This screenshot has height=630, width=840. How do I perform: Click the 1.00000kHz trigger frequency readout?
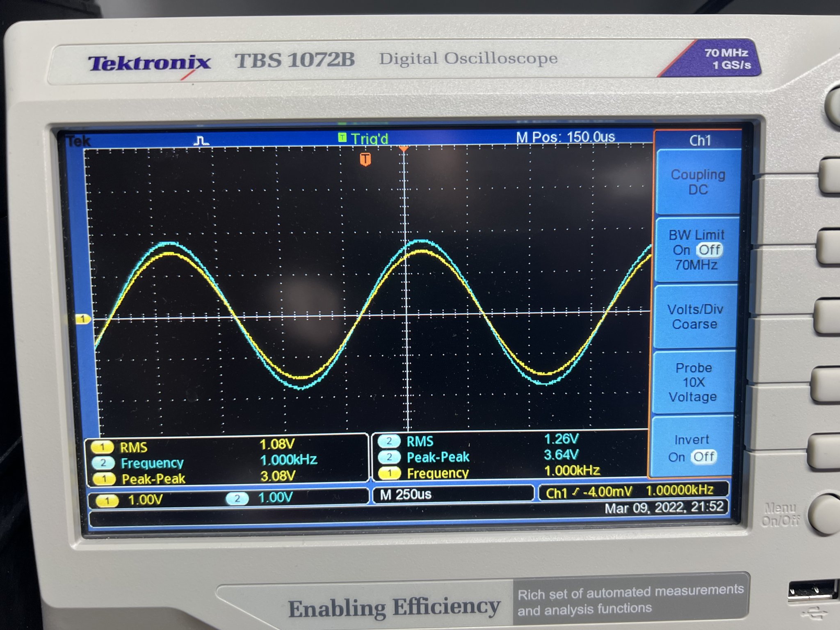click(680, 490)
